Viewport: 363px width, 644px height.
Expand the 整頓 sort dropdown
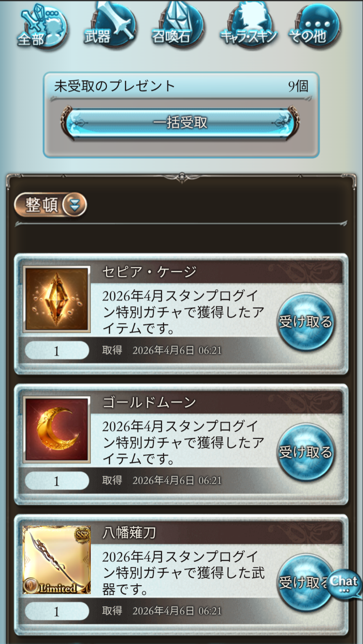click(x=50, y=205)
